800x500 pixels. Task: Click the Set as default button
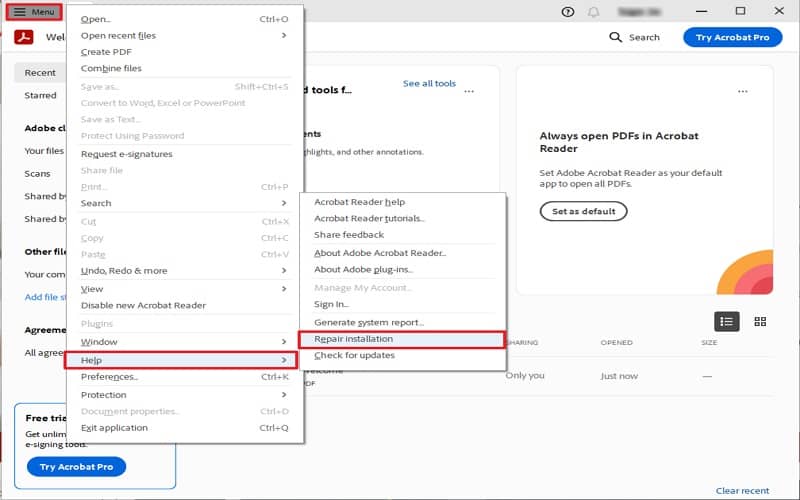coord(583,211)
